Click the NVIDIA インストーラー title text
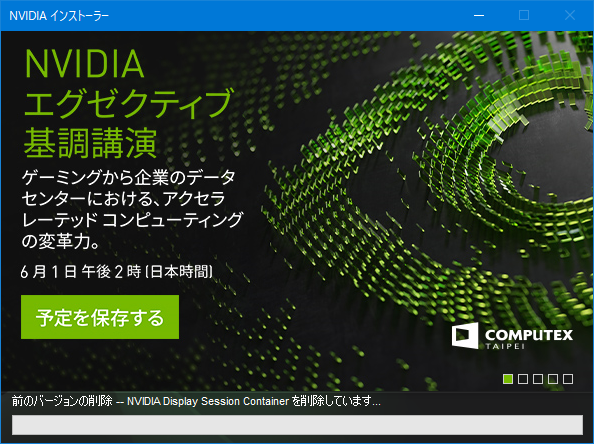 point(59,16)
